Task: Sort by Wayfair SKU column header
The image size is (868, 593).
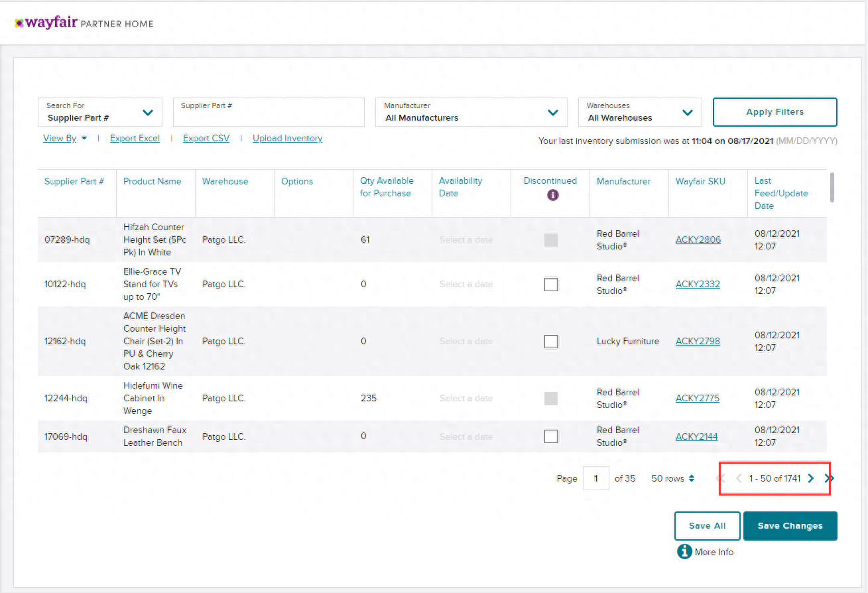Action: (700, 181)
